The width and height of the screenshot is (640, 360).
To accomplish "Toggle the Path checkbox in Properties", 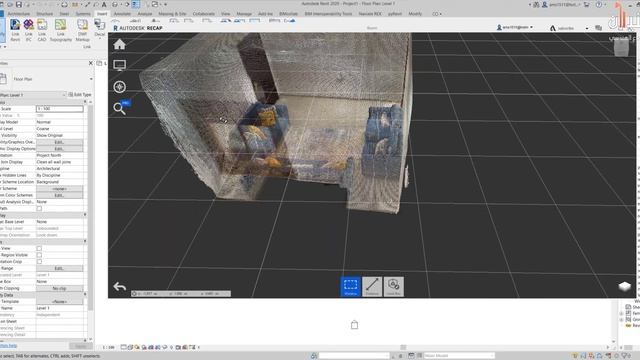I will click(39, 209).
